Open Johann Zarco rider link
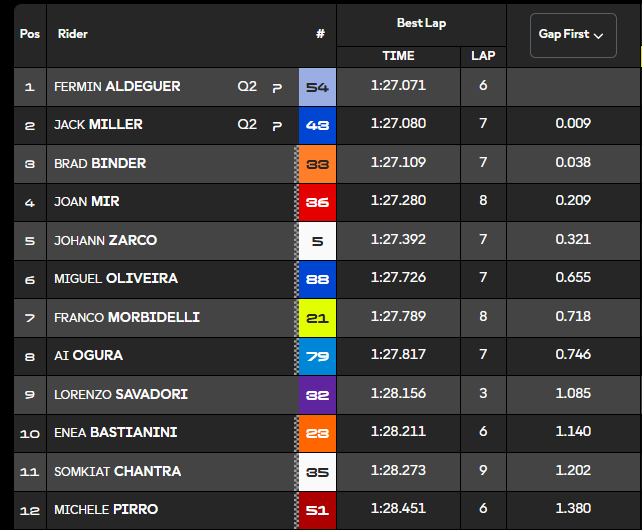Viewport: 642px width, 530px height. coord(106,240)
